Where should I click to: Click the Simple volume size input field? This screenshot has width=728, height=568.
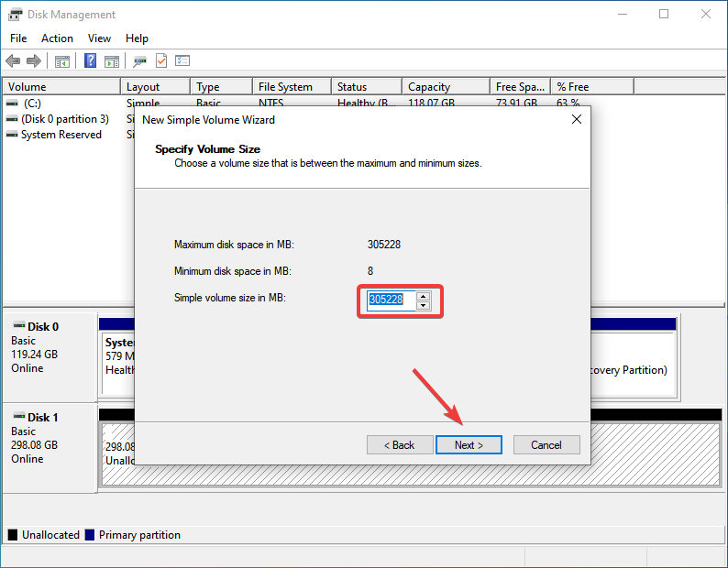[x=391, y=300]
